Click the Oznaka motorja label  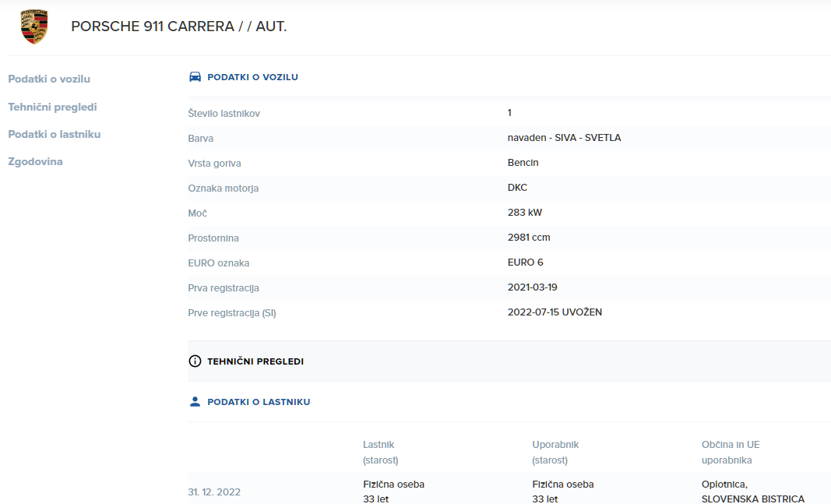223,189
